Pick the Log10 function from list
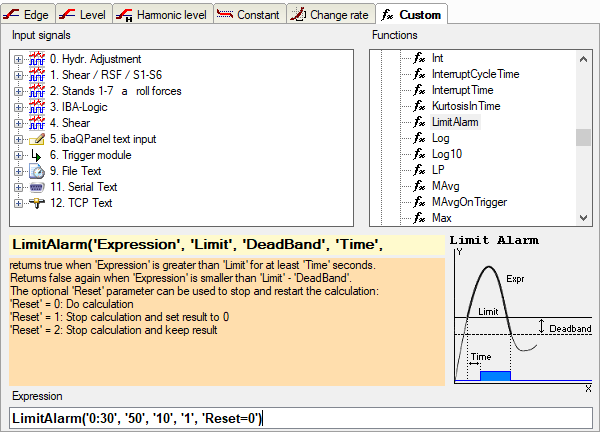Viewport: 600px width, 432px height. [446, 154]
